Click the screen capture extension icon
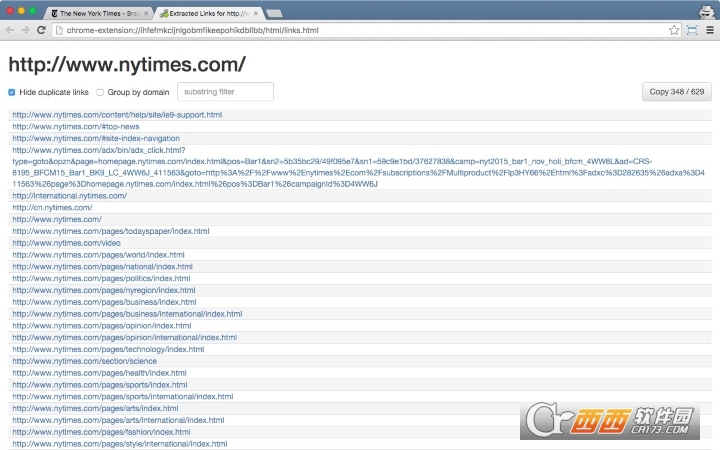The height and width of the screenshot is (450, 720). (x=692, y=30)
